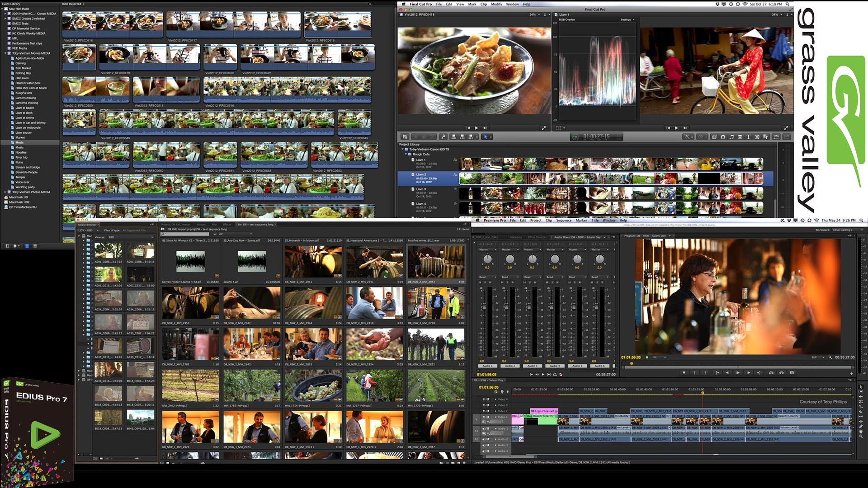The height and width of the screenshot is (488, 868).
Task: Collapse the Toby-Vietnam-Canon EDITS project folder
Action: tap(402, 149)
